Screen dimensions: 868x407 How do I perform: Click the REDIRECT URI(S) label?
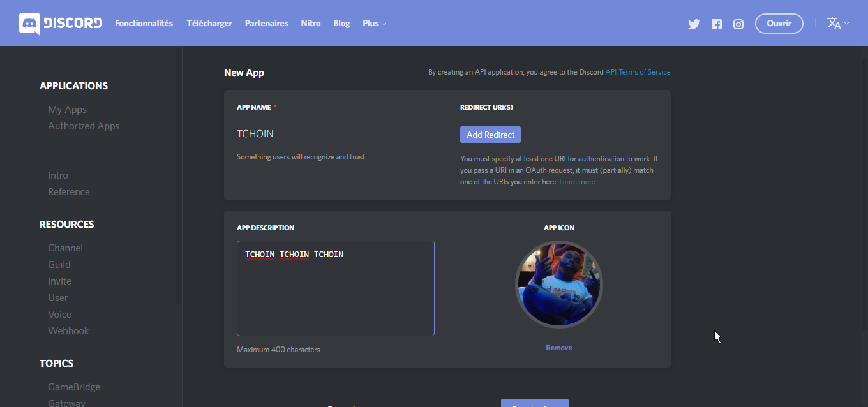(486, 107)
